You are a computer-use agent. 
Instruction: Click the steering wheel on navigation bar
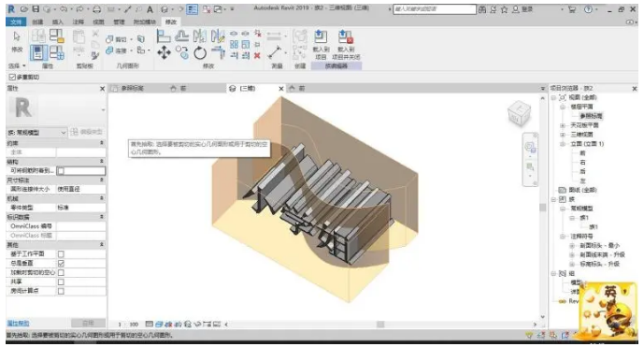pos(530,147)
